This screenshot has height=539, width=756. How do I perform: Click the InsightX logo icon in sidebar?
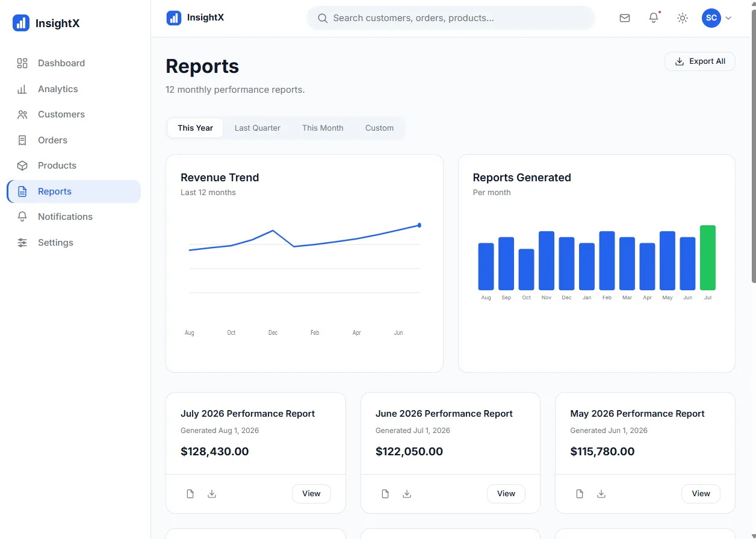coord(21,23)
